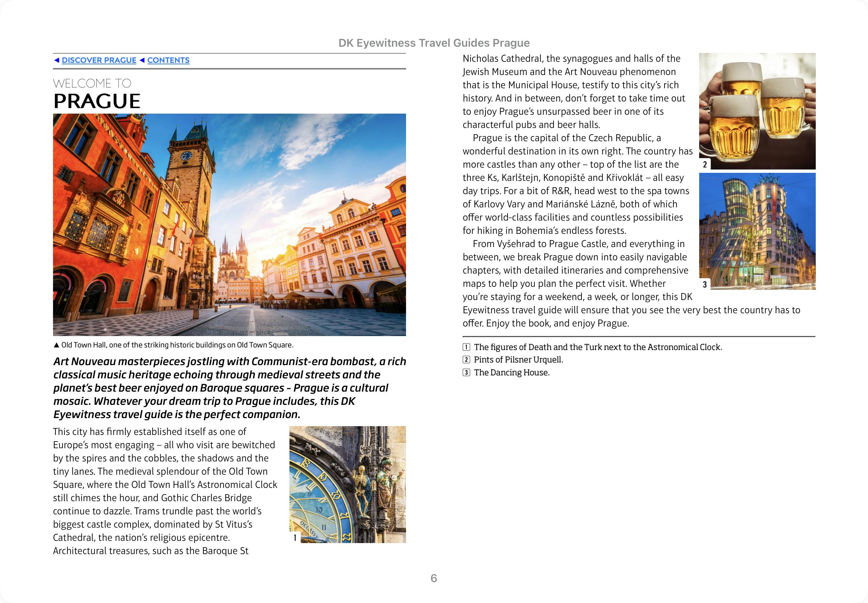Screen dimensions: 868x603
Task: Open the Discover Prague link
Action: pos(99,60)
